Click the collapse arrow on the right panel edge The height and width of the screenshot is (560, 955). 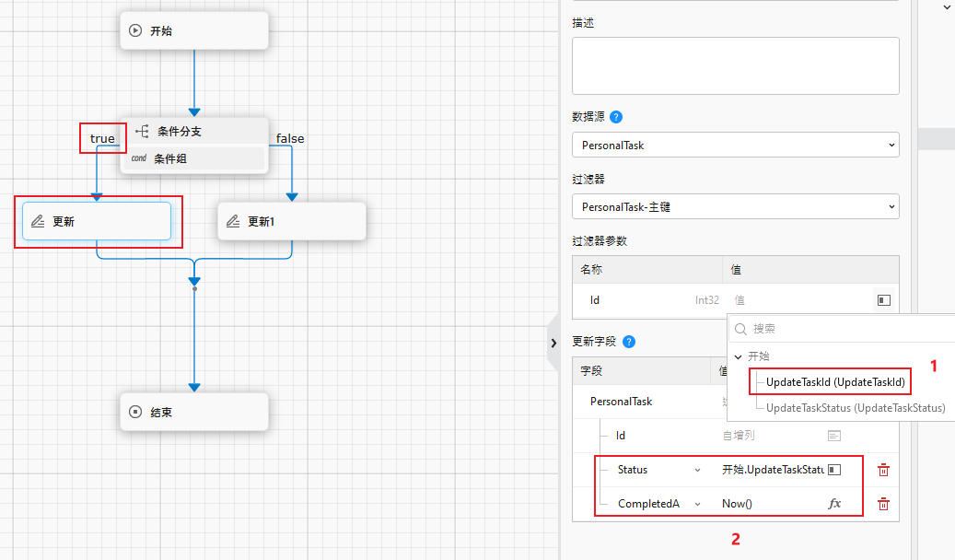pyautogui.click(x=553, y=342)
